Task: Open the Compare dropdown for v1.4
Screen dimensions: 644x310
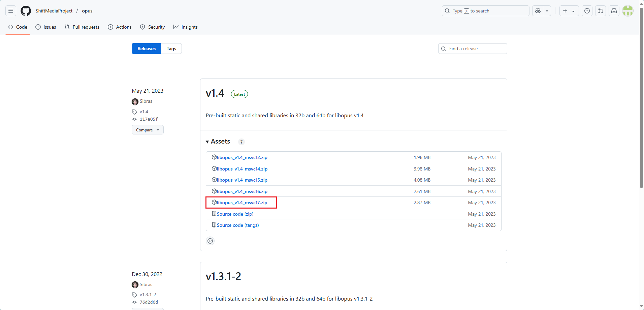Action: pyautogui.click(x=148, y=130)
